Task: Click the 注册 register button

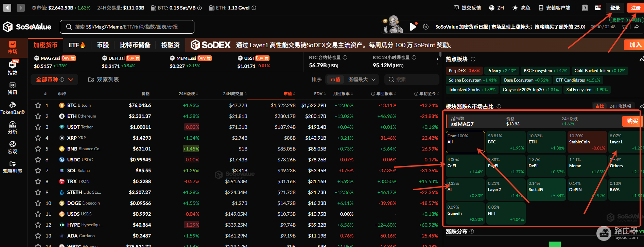Action: pyautogui.click(x=635, y=8)
